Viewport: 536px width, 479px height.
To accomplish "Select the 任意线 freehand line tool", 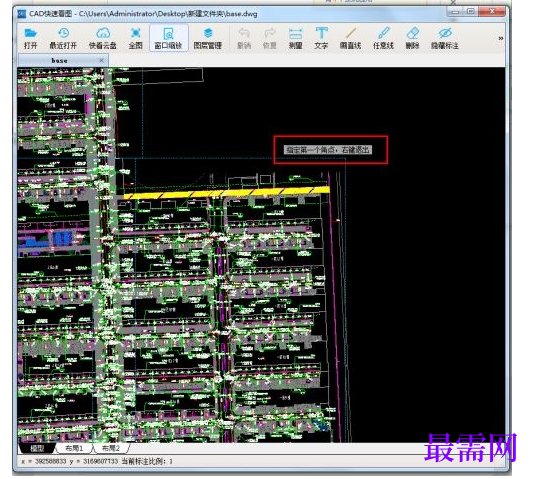I will (383, 38).
